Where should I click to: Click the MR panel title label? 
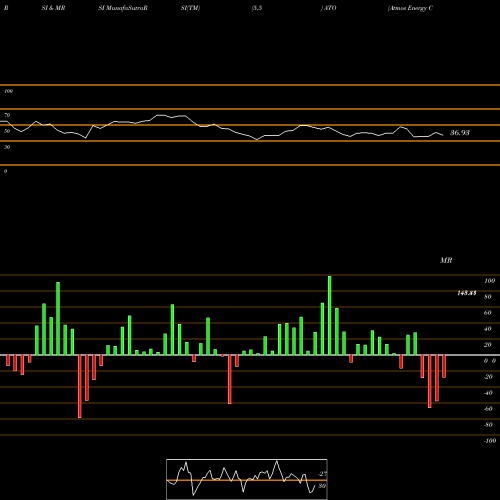446,260
